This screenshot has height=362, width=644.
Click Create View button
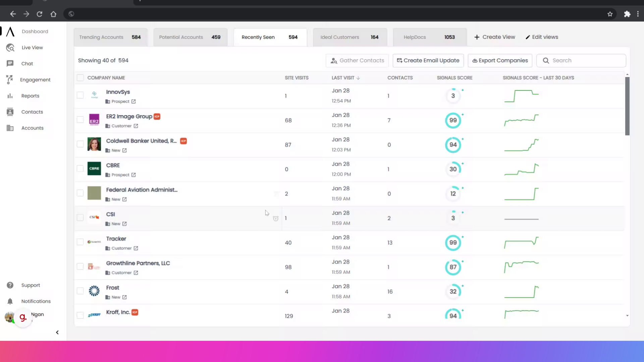tap(494, 37)
